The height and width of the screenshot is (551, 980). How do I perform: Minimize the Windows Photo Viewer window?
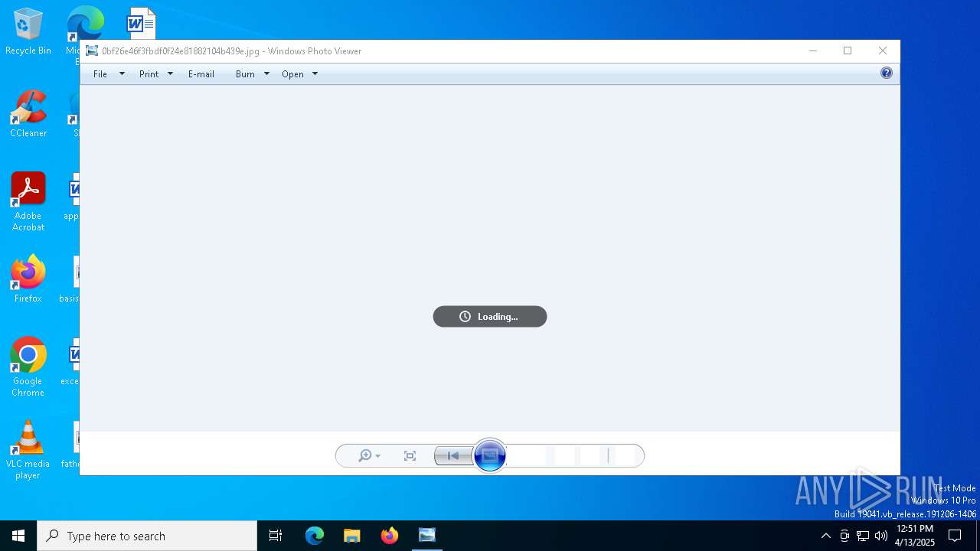click(x=813, y=51)
